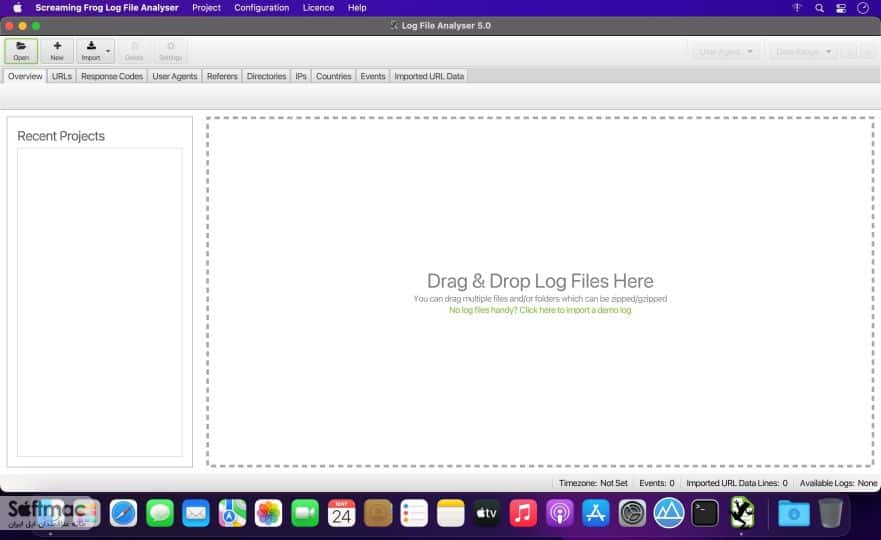Open Reminders from the dock
Screen dimensions: 881x540
click(x=414, y=513)
